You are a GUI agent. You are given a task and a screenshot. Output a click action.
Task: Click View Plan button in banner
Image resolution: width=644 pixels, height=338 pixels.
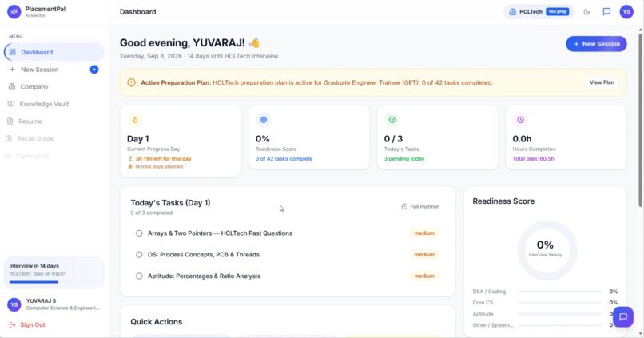click(x=602, y=82)
